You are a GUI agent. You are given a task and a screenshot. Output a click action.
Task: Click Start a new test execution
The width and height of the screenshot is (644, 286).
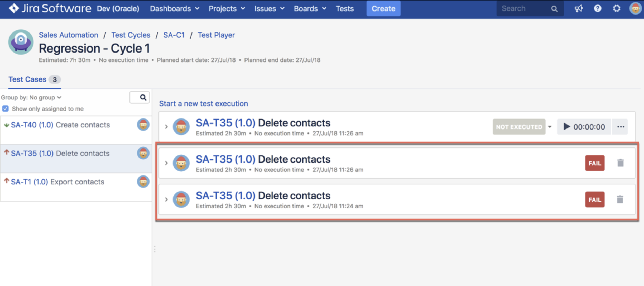203,104
